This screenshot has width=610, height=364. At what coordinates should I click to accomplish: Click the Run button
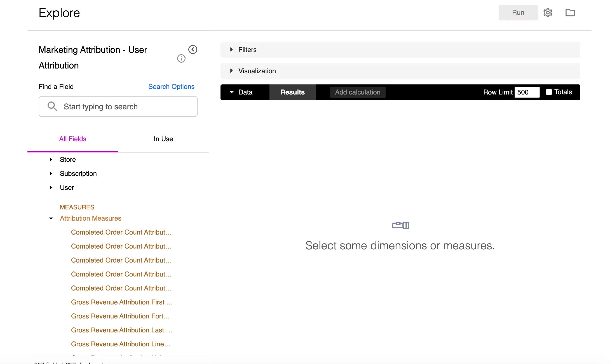point(518,13)
